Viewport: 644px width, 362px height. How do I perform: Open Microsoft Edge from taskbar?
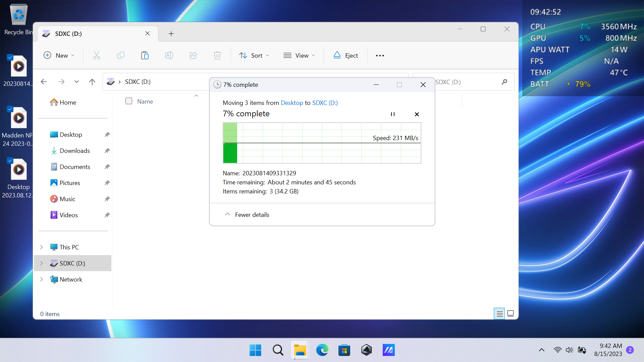click(322, 350)
